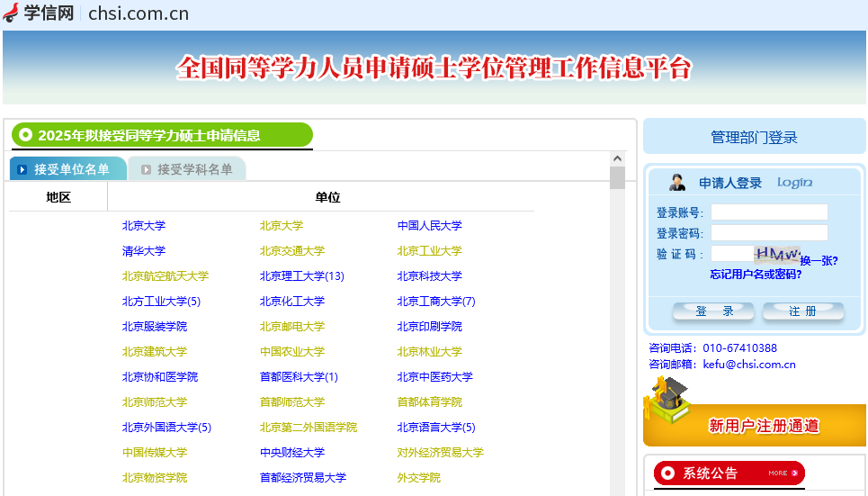Open the 外交学院 link

pyautogui.click(x=419, y=478)
